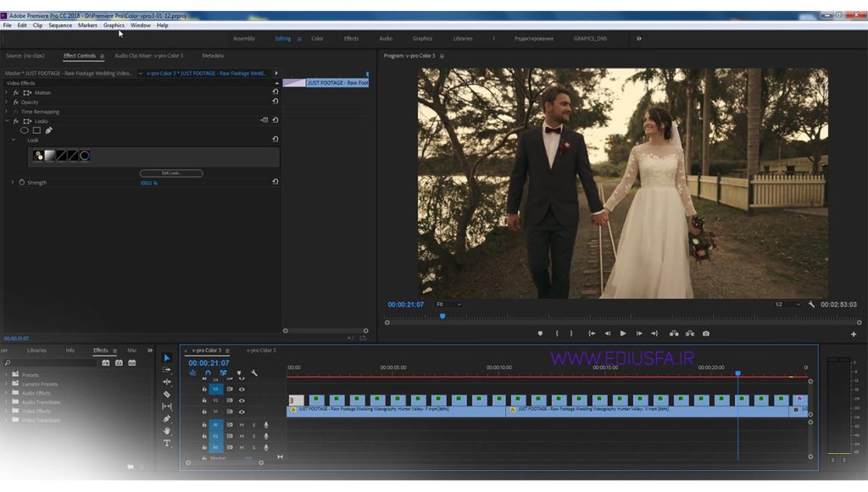Open the 1/2 playback resolution dropdown
The height and width of the screenshot is (492, 868).
coord(787,304)
